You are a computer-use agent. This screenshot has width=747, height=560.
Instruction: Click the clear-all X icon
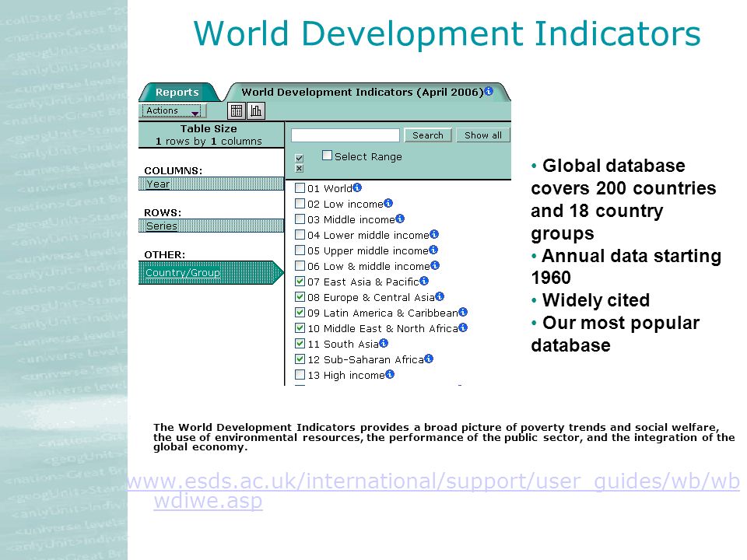pyautogui.click(x=299, y=169)
